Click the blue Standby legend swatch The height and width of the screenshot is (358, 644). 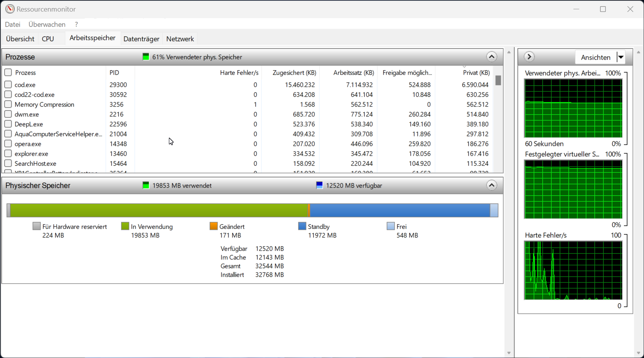(302, 226)
